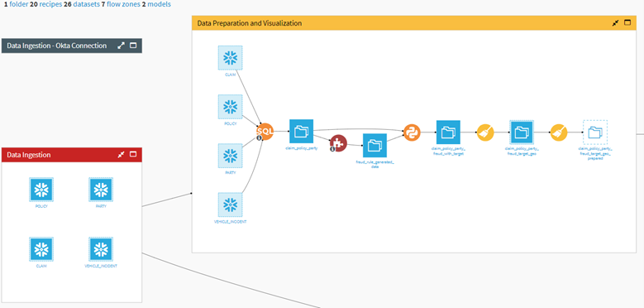Viewport: 644px width, 308px height.
Task: Open Data Ingestion zone in full window
Action: (x=132, y=155)
